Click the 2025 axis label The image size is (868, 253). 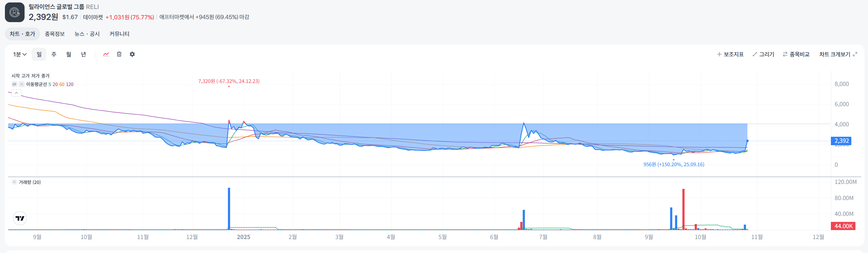(243, 237)
